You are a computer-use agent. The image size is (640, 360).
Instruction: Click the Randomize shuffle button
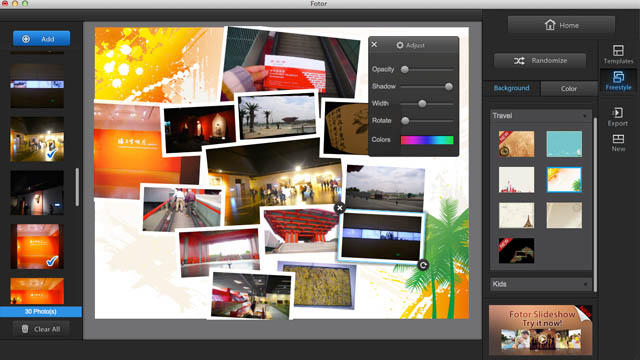click(540, 61)
